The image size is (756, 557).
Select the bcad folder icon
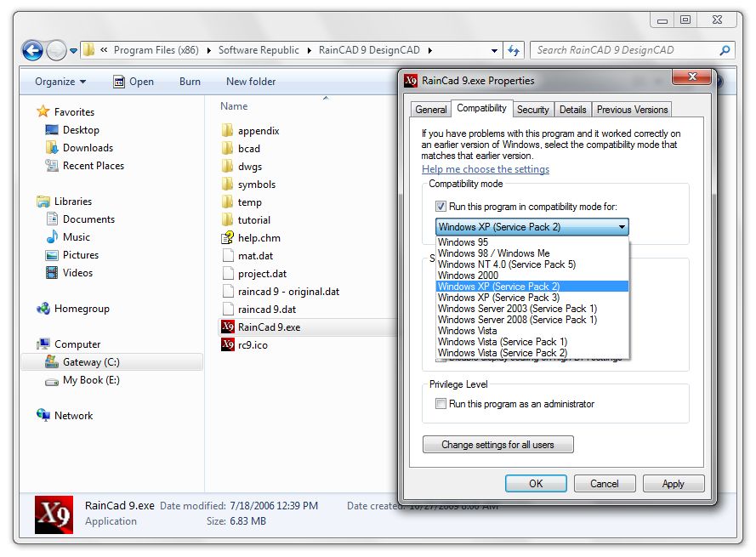pyautogui.click(x=228, y=148)
